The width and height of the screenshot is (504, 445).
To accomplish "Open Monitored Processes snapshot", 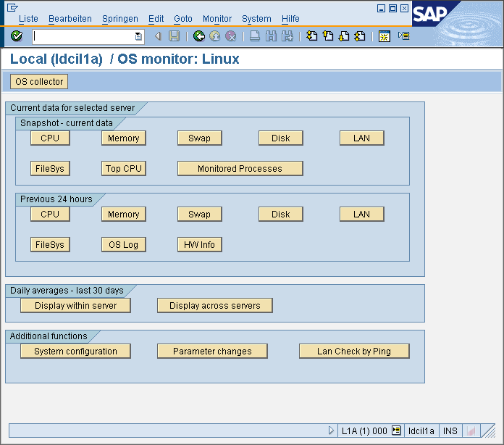I will click(240, 169).
